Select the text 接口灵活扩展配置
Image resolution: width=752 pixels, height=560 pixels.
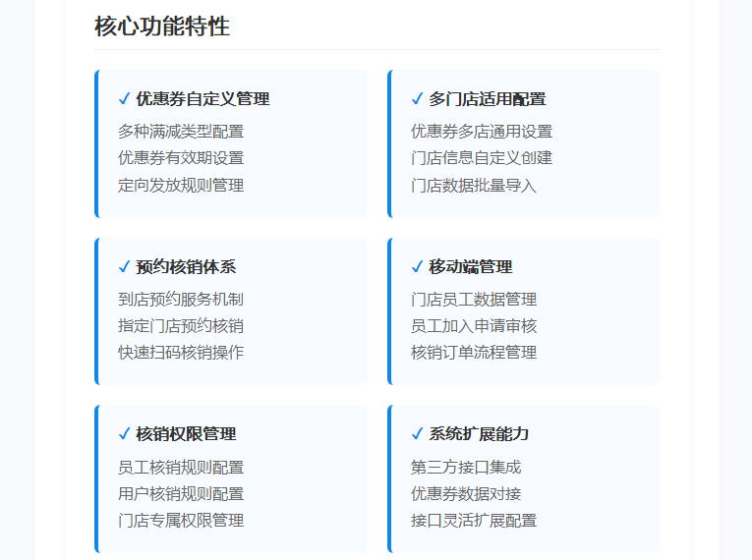point(474,520)
